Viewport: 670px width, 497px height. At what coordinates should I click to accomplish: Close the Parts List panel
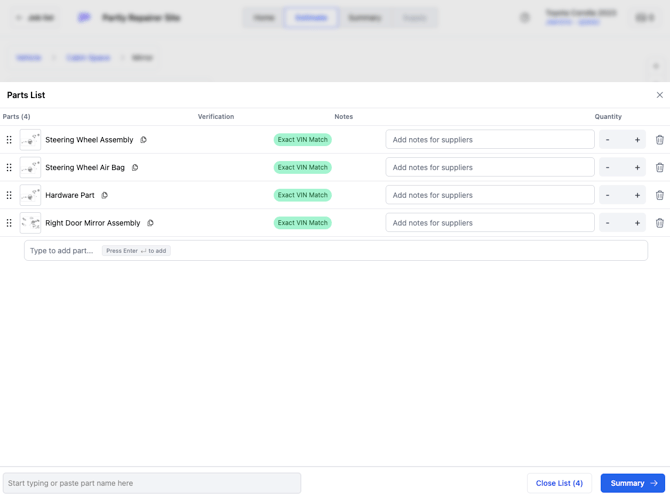click(x=660, y=95)
